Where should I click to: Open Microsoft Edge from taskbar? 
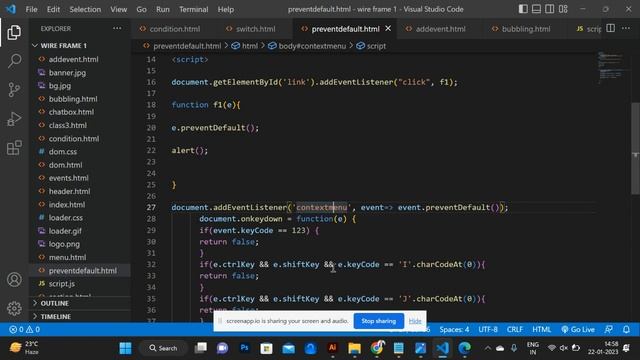coord(464,348)
